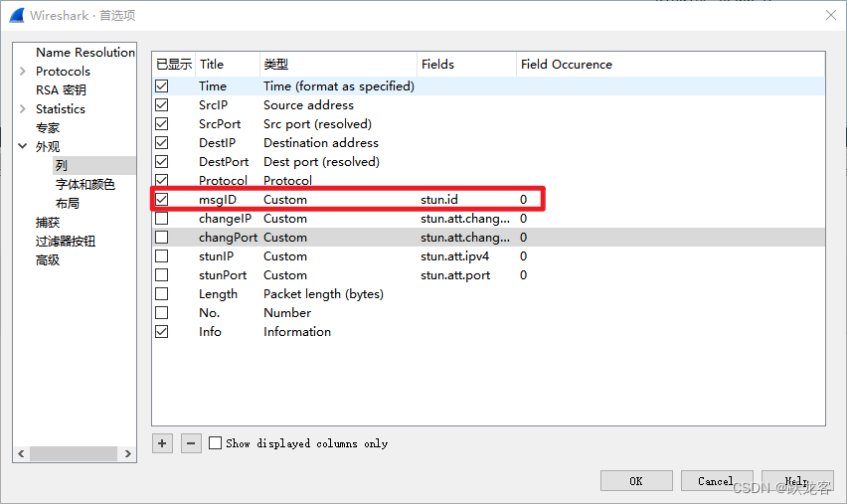Click the Field Occurence column header
The image size is (847, 504).
[x=670, y=65]
